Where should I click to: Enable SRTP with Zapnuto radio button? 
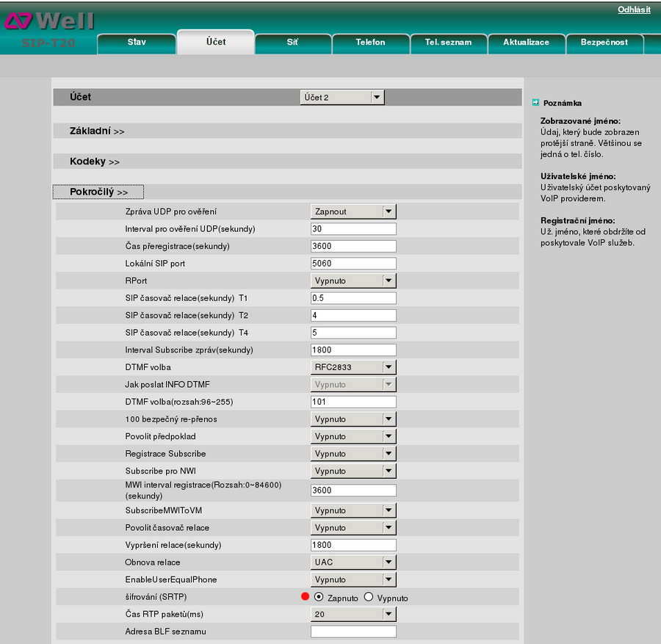[x=319, y=597]
